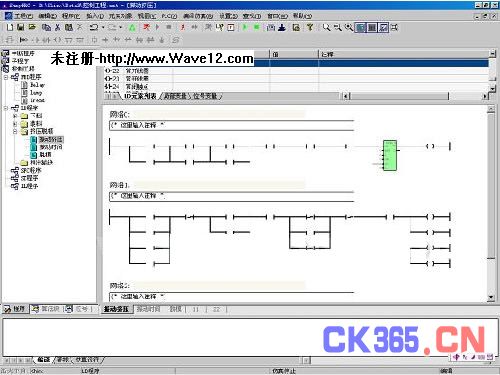Click the New file toolbar icon

tap(10, 27)
